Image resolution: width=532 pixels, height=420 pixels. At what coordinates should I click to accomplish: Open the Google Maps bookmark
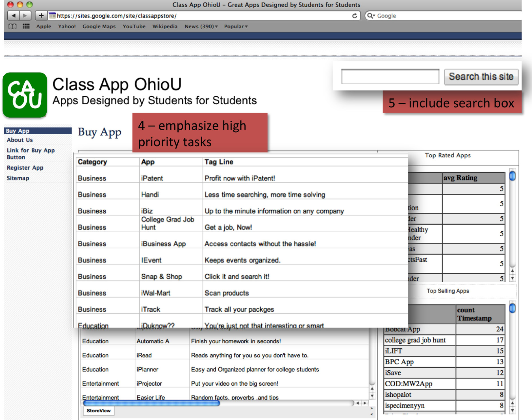pyautogui.click(x=99, y=26)
